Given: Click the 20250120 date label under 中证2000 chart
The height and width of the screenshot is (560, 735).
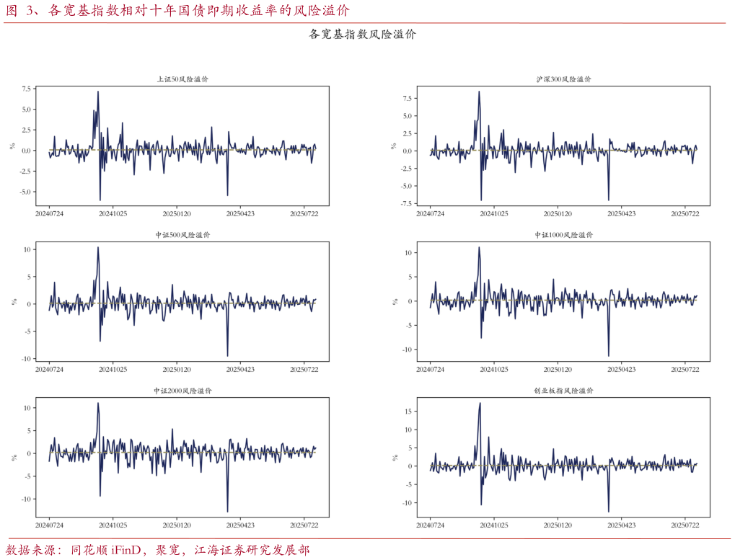Looking at the screenshot, I should tap(177, 525).
